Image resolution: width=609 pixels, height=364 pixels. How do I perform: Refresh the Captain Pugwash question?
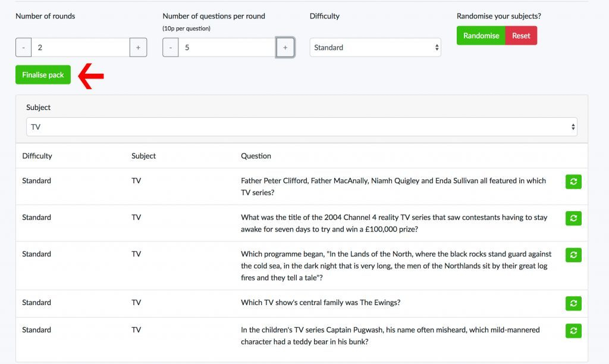click(573, 331)
